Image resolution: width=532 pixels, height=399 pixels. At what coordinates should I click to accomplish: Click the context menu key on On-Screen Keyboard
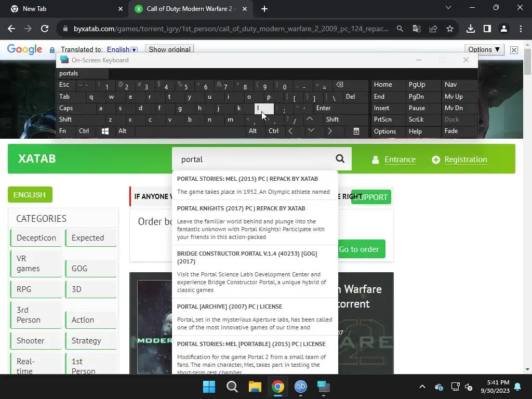point(356,131)
